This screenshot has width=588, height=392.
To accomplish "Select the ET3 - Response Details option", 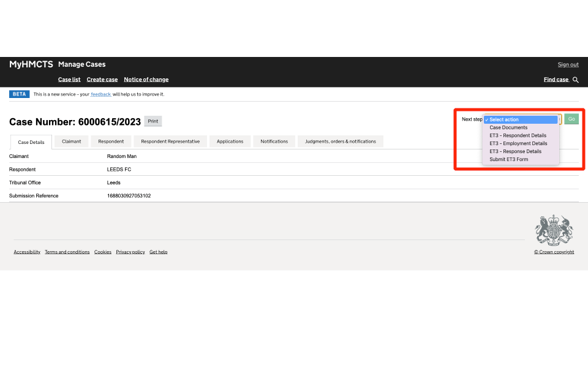I will pyautogui.click(x=515, y=151).
